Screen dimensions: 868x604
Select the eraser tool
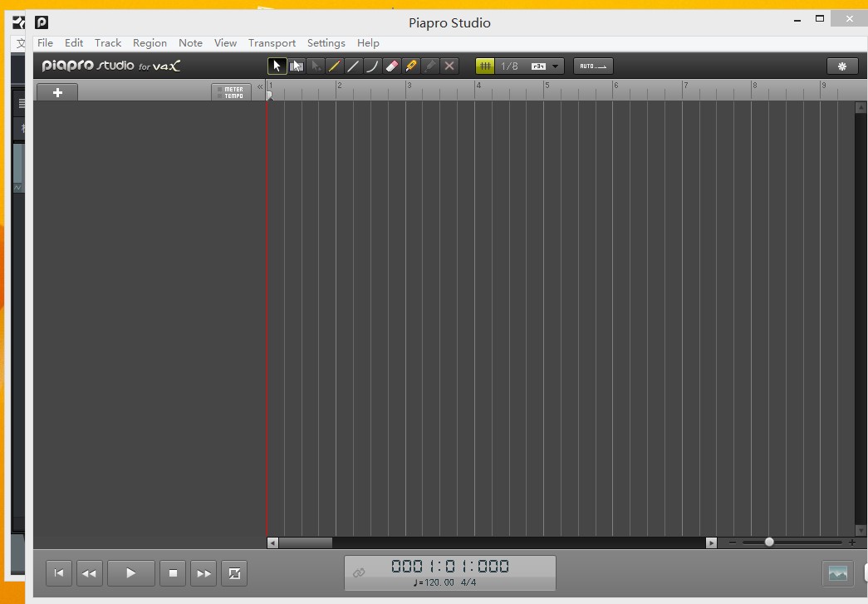pyautogui.click(x=392, y=66)
